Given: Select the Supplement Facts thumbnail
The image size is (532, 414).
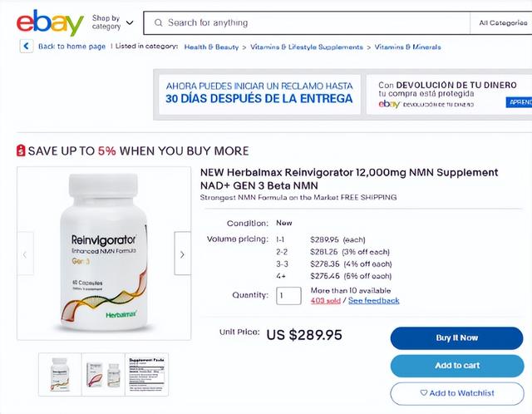Looking at the screenshot, I should pos(146,374).
